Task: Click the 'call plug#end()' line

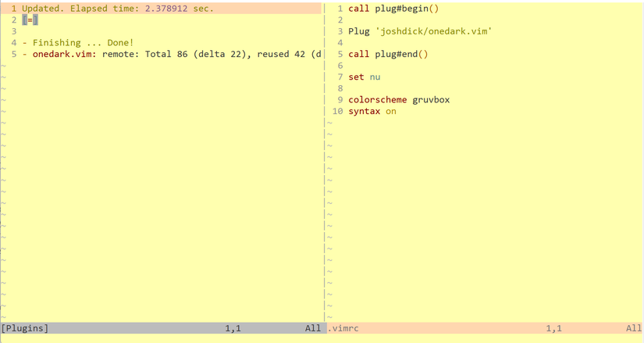Action: pyautogui.click(x=388, y=54)
